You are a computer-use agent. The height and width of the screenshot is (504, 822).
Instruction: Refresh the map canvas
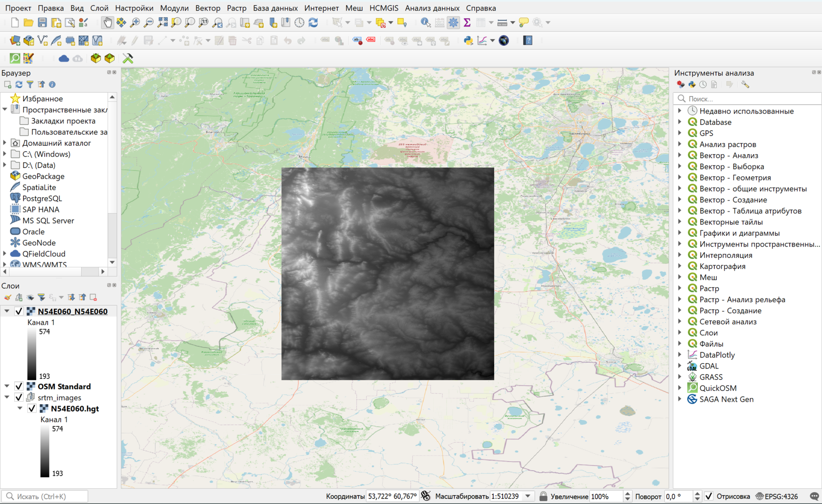[x=313, y=23]
